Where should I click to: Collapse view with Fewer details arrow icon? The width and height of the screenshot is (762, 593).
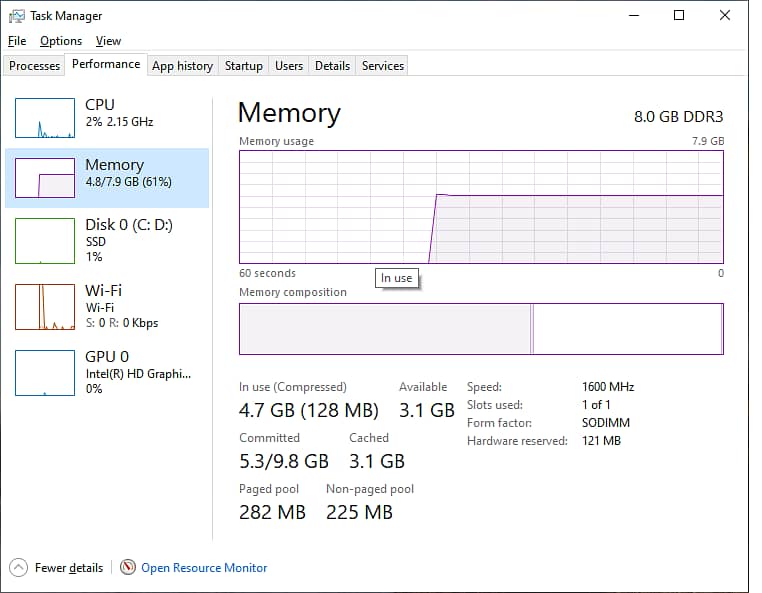click(19, 568)
